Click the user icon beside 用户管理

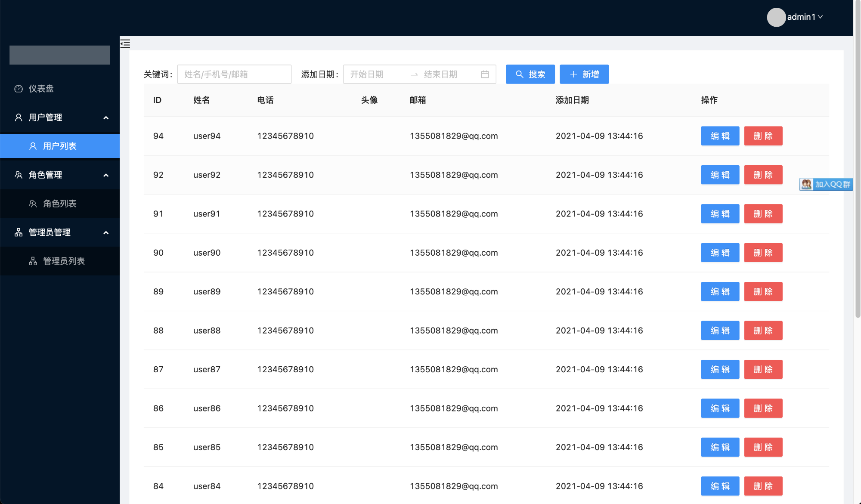pyautogui.click(x=19, y=117)
